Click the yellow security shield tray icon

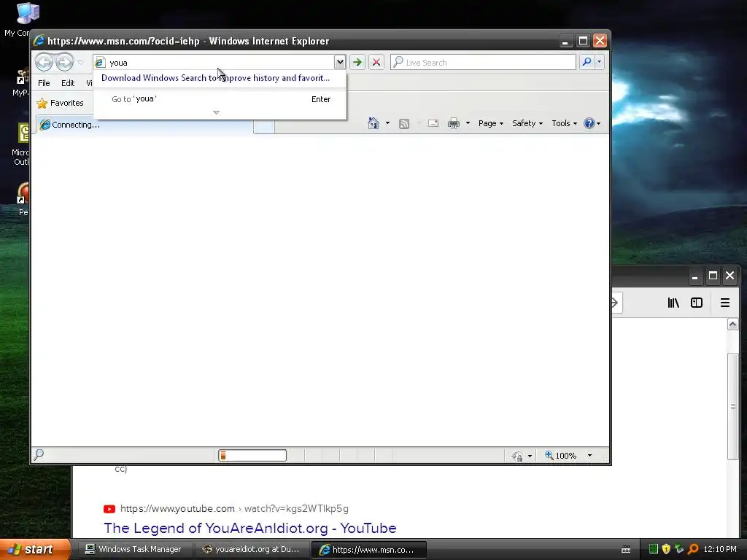click(666, 549)
